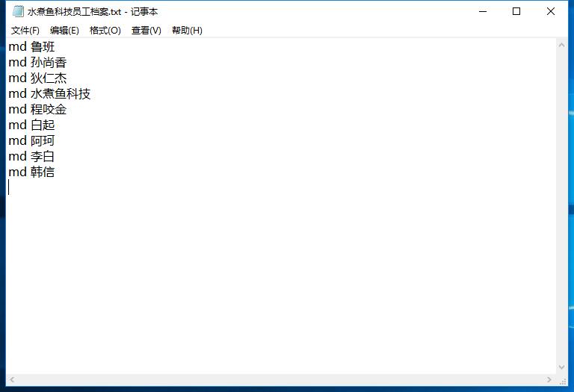Click the vertical scrollbar down arrow
The width and height of the screenshot is (574, 392).
pyautogui.click(x=561, y=367)
